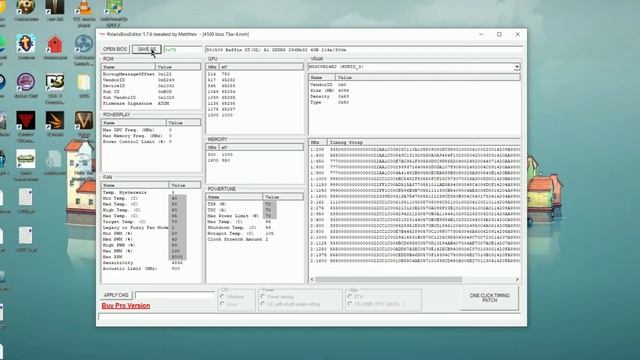Select the Legacy or Fuzzy Fan Mode row

click(x=151, y=227)
